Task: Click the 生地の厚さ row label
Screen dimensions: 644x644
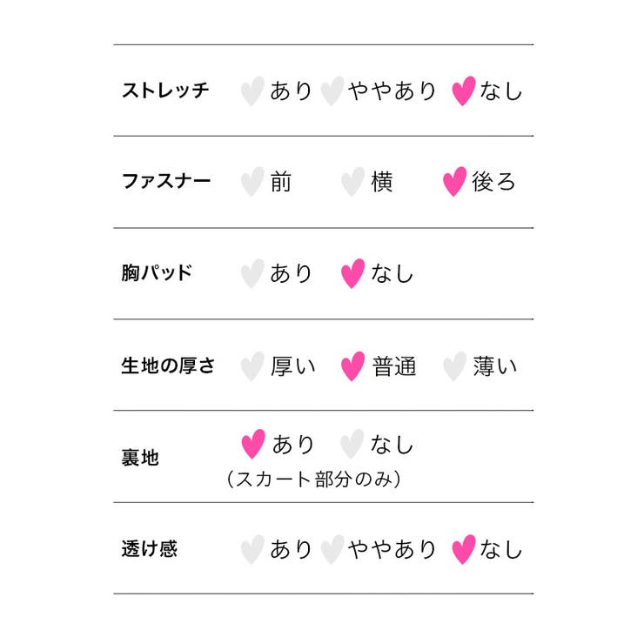Action: point(168,366)
